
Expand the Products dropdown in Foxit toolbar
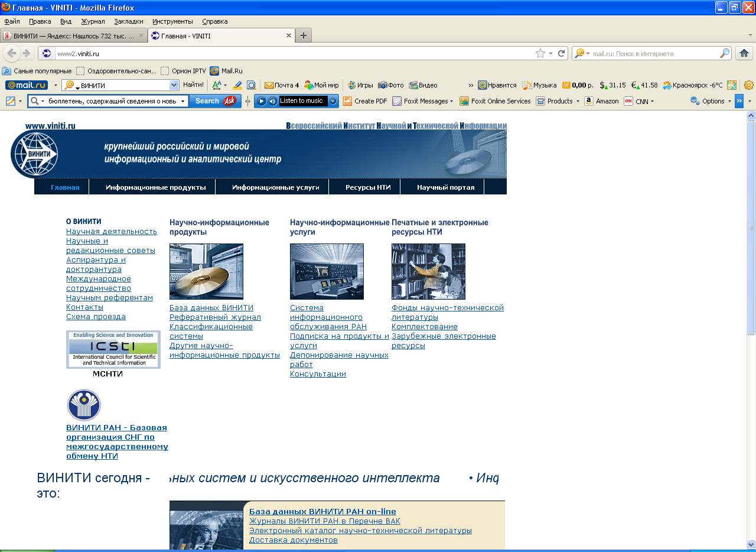pyautogui.click(x=578, y=102)
